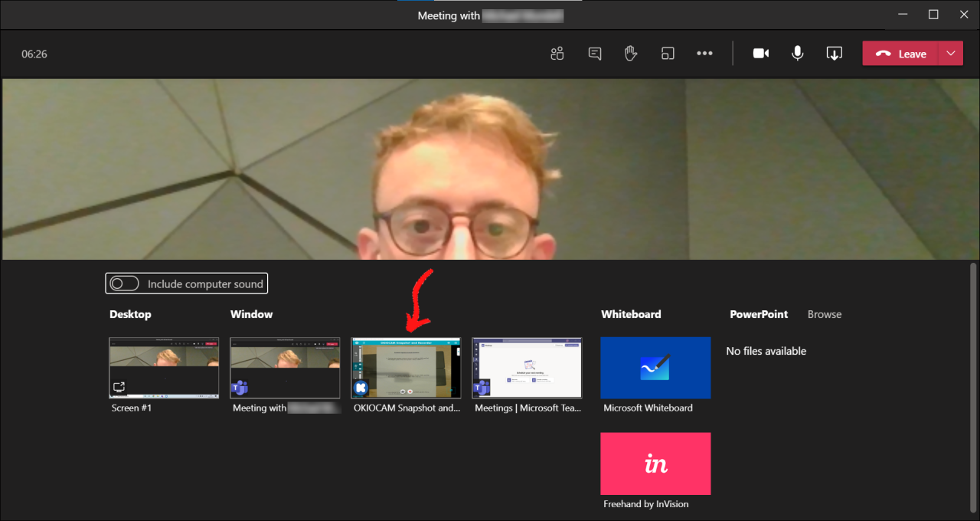Open the More actions menu

click(x=704, y=53)
